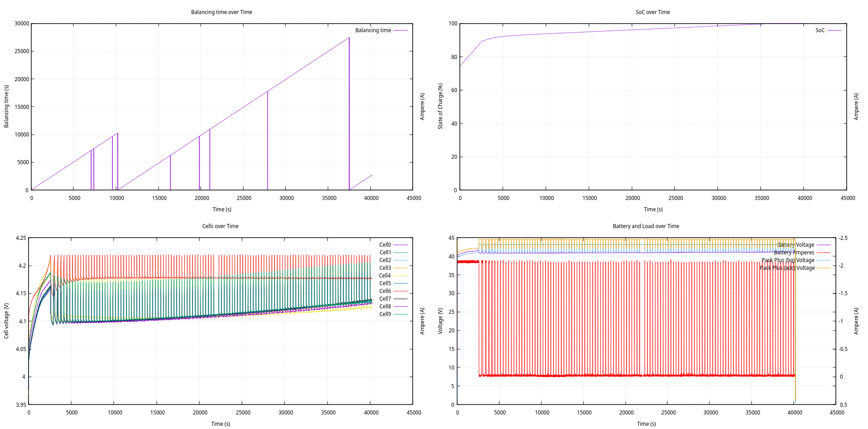Click the yellow legend line beside Cell4

pos(400,276)
